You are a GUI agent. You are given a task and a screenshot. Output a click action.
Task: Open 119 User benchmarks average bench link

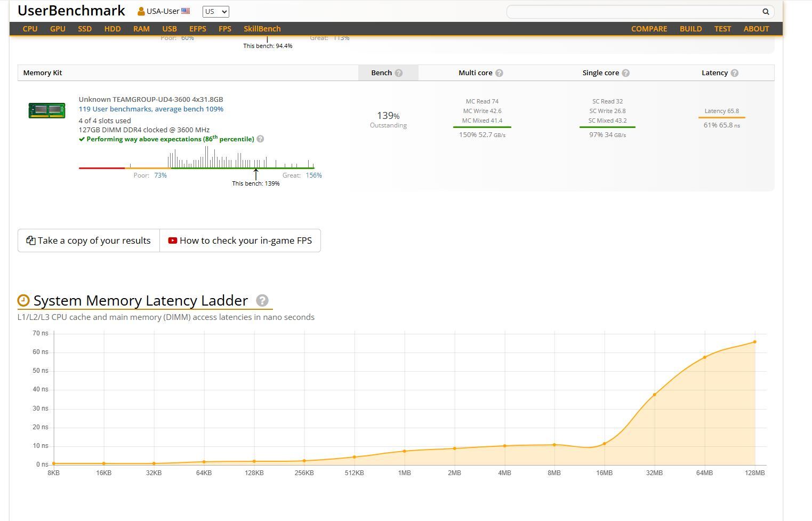pyautogui.click(x=151, y=109)
